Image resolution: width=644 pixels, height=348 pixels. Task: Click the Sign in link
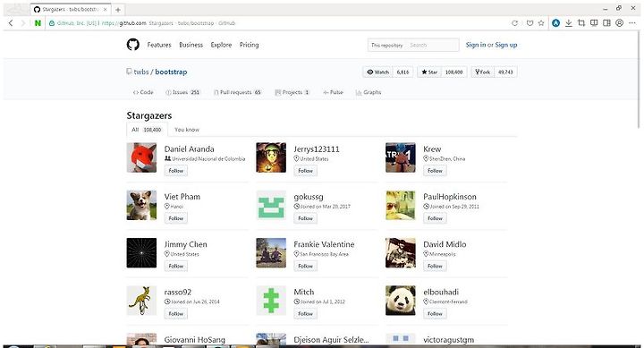[476, 45]
